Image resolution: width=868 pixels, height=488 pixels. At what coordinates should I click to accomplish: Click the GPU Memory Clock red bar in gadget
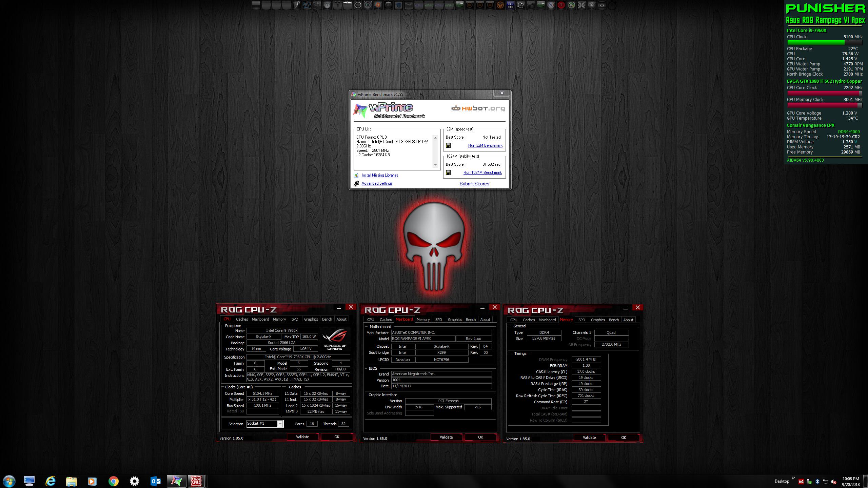click(825, 105)
